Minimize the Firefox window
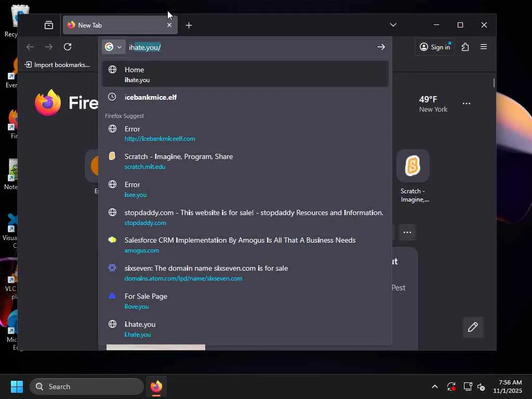532x399 pixels. coord(436,25)
